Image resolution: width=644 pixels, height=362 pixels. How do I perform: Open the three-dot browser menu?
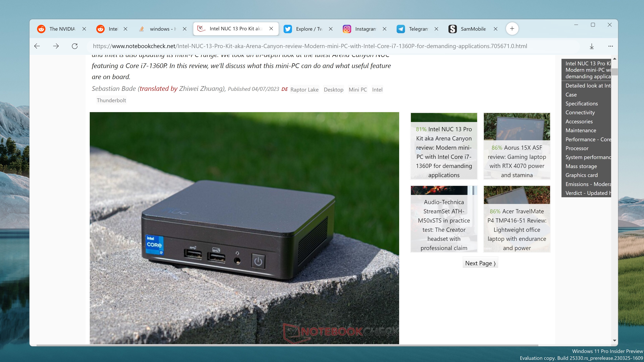click(610, 46)
